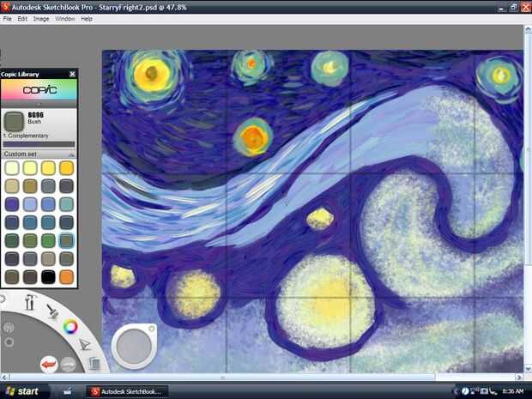Click the Autodesk SketchBook taskbar button

pyautogui.click(x=126, y=391)
